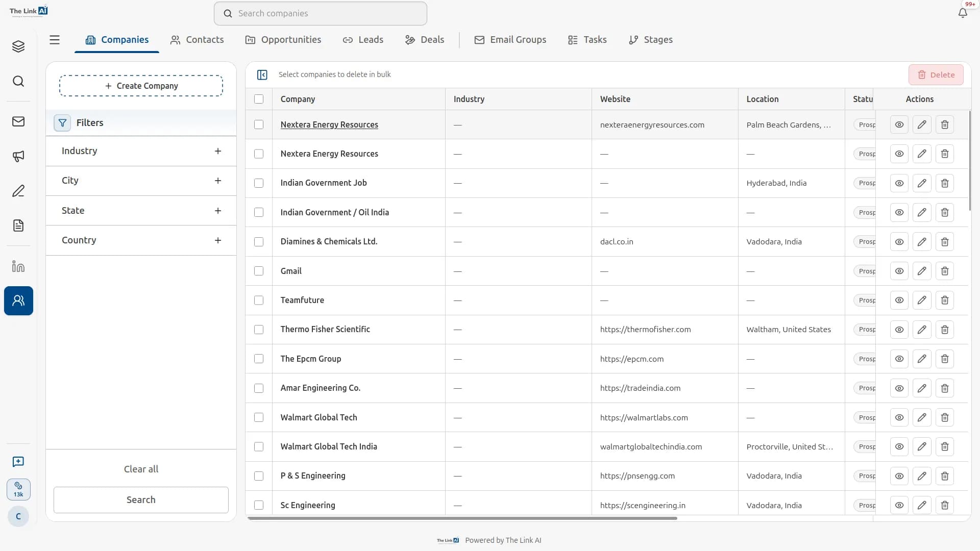Open the megaphone campaigns icon in sidebar
The width and height of the screenshot is (980, 551).
pyautogui.click(x=18, y=156)
